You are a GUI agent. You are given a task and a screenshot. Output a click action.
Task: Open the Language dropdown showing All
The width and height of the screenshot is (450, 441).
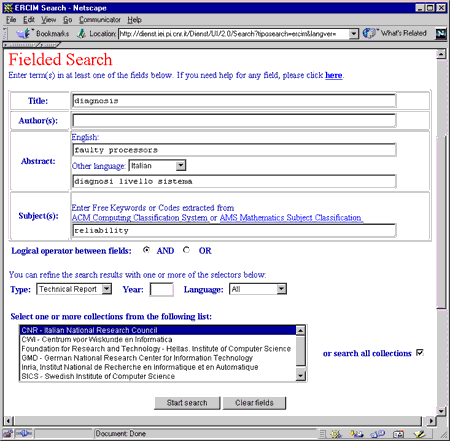pos(258,289)
